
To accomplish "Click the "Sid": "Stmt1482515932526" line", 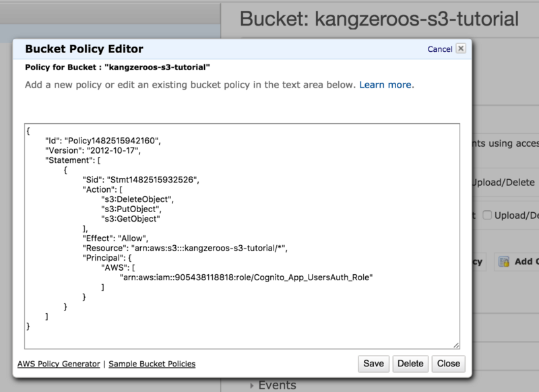I will (x=141, y=180).
